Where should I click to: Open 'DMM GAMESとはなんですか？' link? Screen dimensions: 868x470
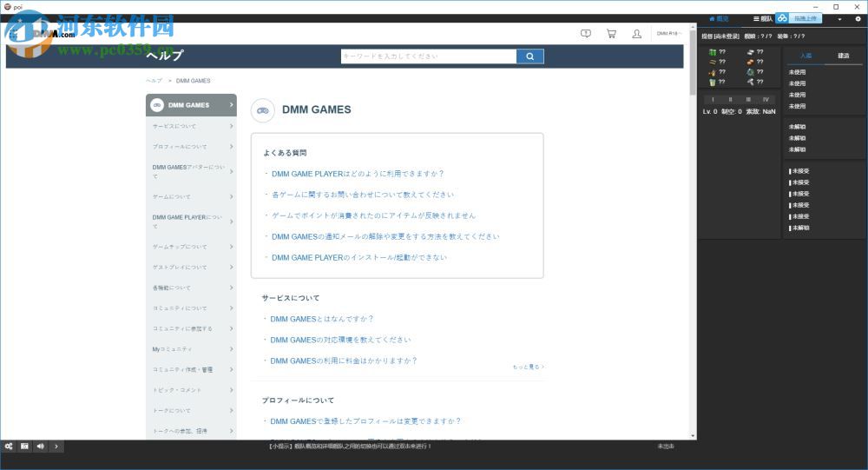[322, 319]
